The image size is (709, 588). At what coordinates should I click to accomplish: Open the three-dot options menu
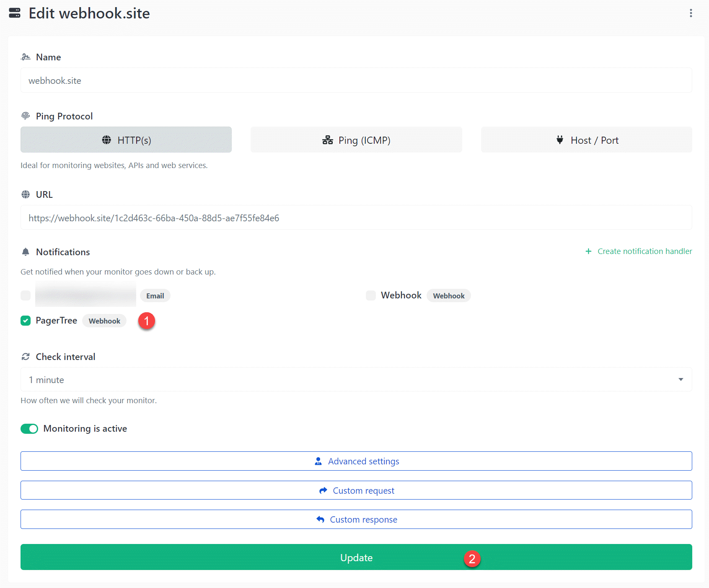691,13
